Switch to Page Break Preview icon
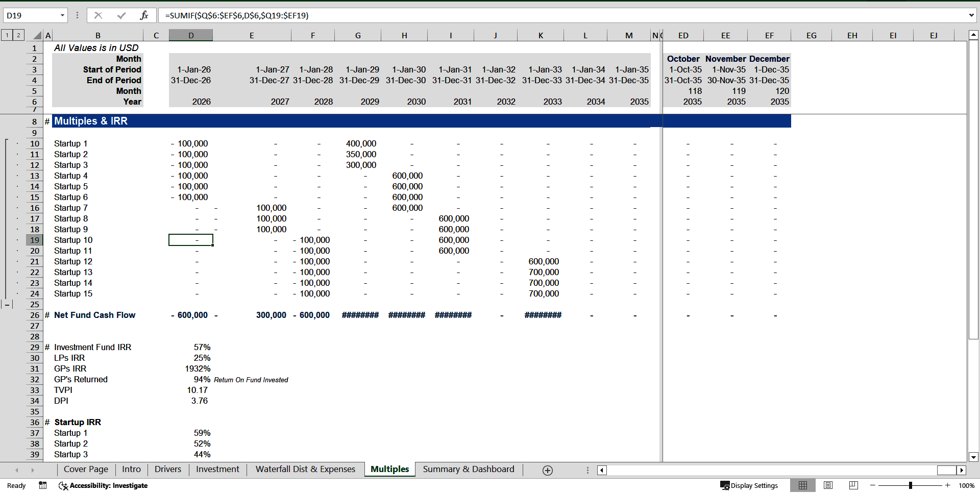This screenshot has width=980, height=493. tap(853, 485)
